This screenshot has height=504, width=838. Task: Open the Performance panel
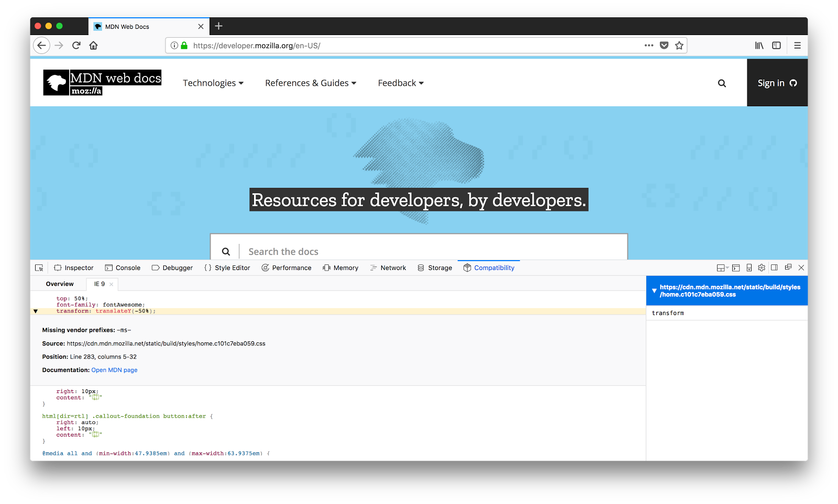286,268
